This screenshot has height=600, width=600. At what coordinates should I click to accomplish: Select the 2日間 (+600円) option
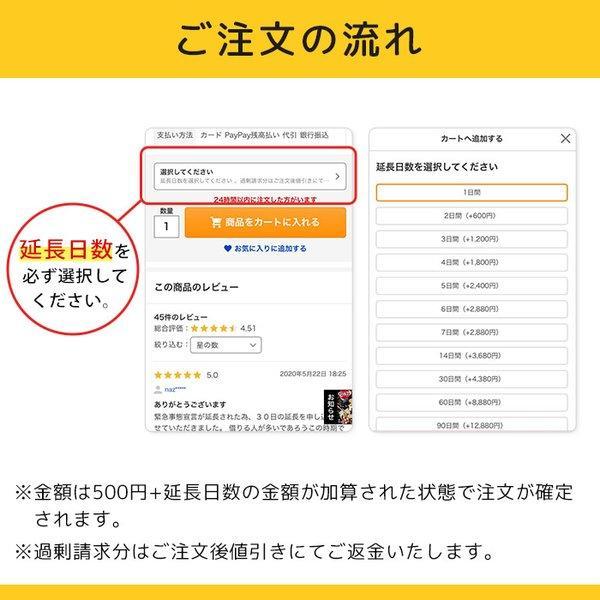tap(471, 216)
